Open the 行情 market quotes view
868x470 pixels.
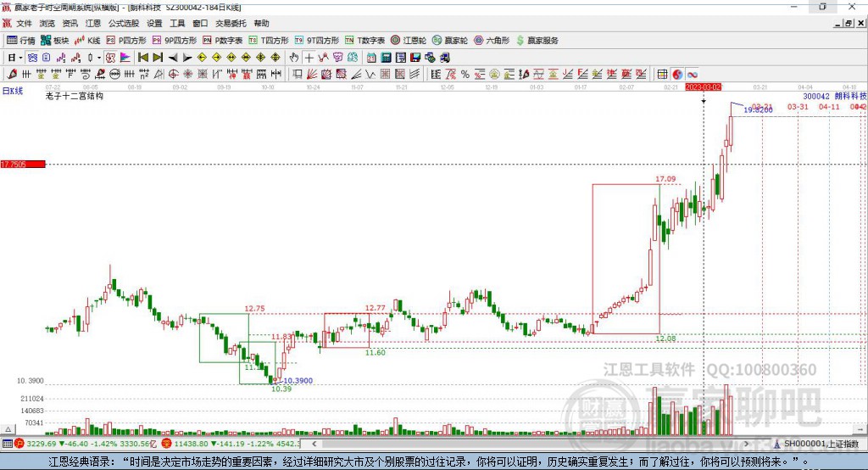pyautogui.click(x=20, y=41)
